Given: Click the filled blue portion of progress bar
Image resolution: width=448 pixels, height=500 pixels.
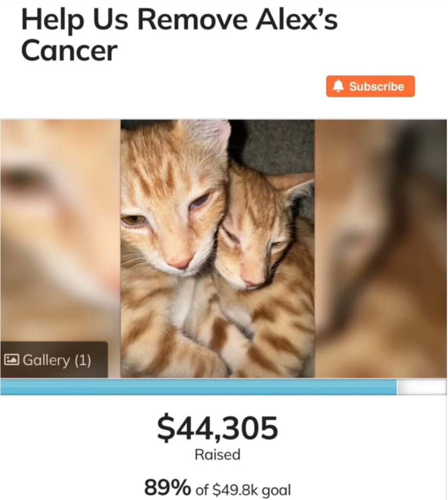Looking at the screenshot, I should click(198, 387).
